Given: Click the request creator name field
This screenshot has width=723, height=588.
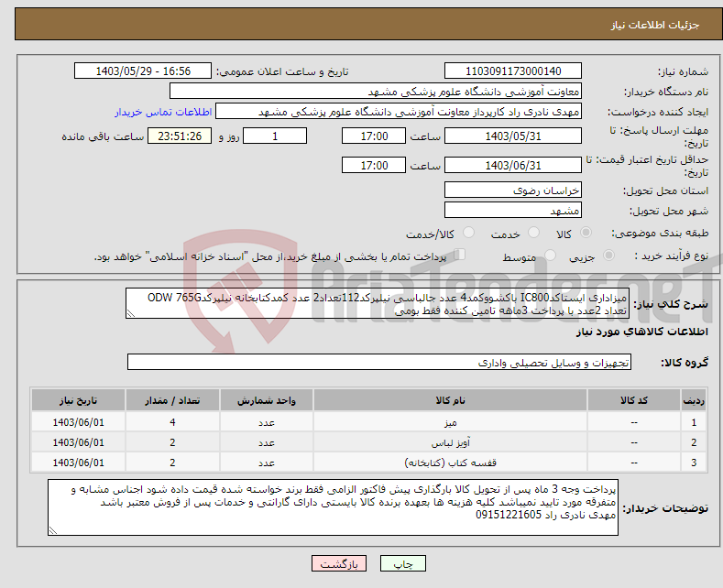Looking at the screenshot, I should (x=399, y=112).
